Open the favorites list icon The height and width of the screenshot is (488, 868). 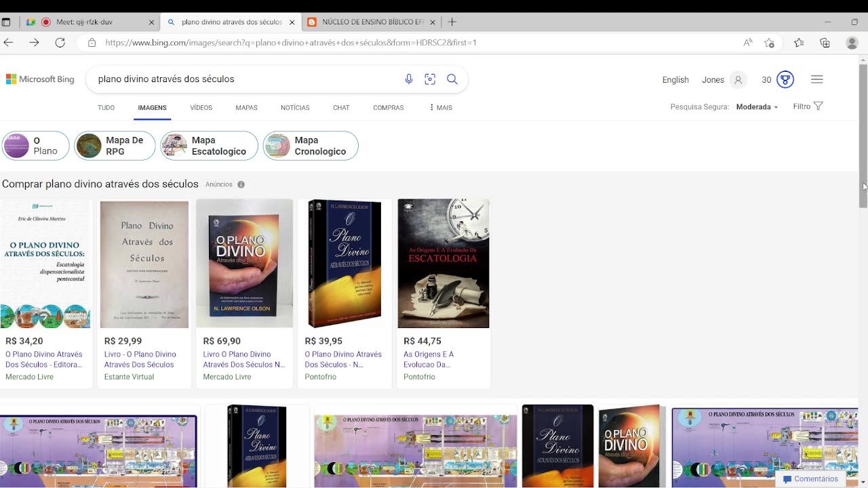(x=799, y=43)
